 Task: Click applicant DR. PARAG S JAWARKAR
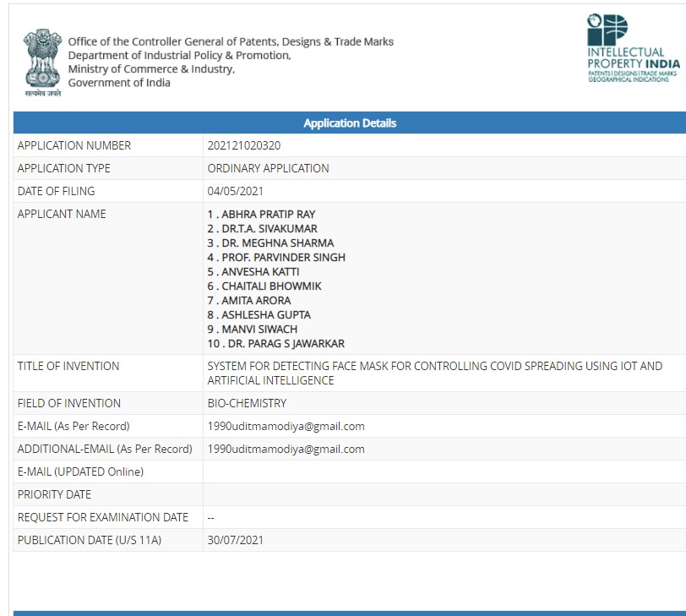click(275, 344)
